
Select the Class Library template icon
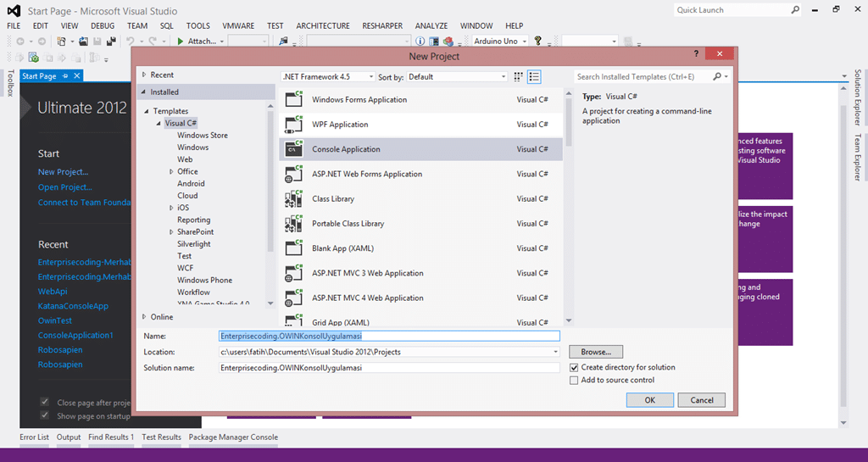tap(293, 198)
